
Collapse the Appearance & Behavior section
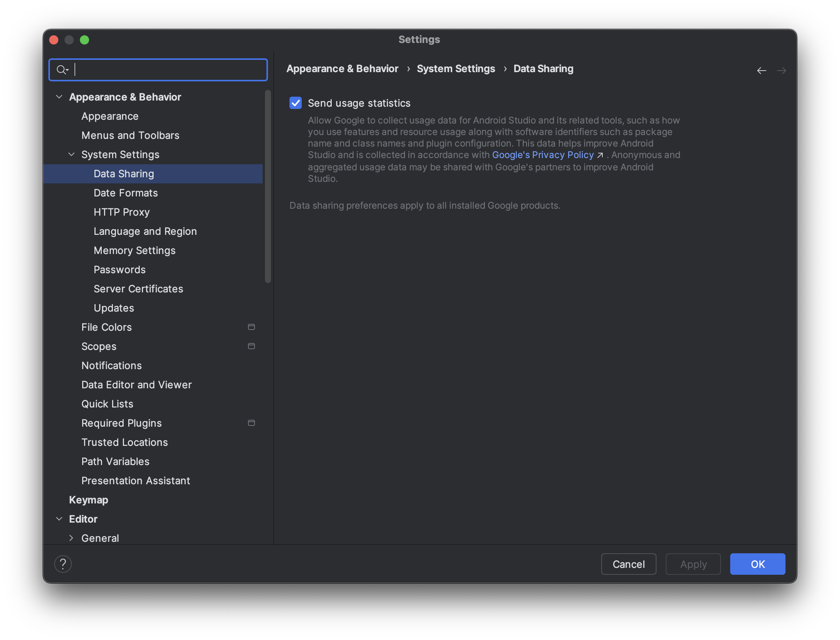pos(59,97)
